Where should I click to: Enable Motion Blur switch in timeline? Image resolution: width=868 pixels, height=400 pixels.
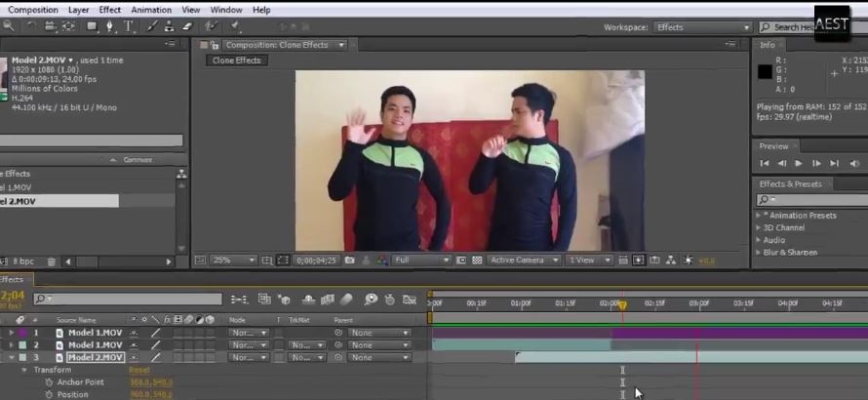tap(346, 300)
